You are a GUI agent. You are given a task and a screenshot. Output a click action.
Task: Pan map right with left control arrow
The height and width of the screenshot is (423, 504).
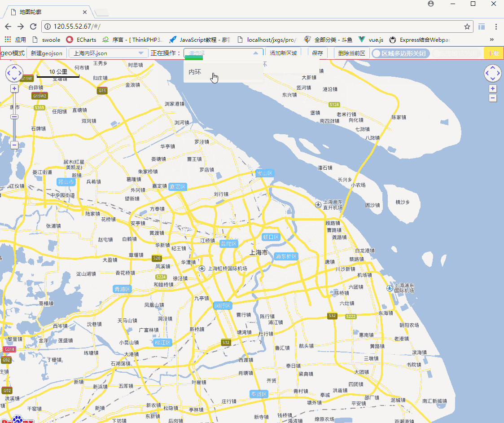click(x=20, y=73)
